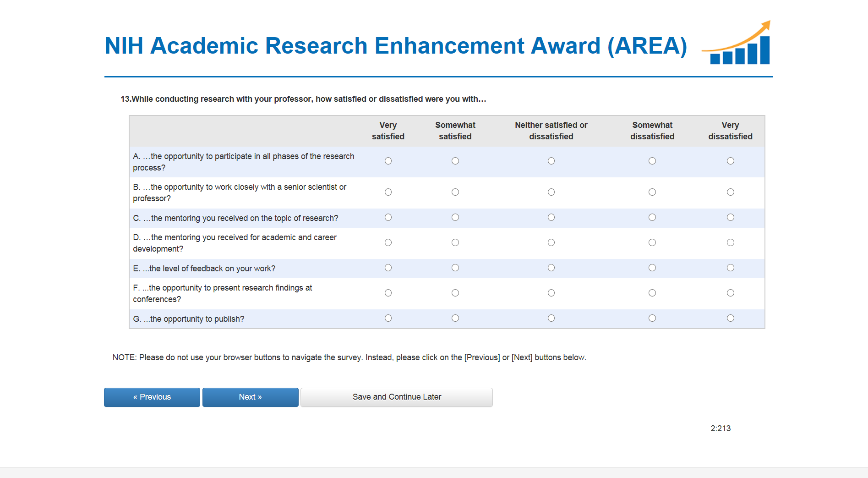Click the question 13 prompt text
Viewport: 868px width, 478px height.
303,99
